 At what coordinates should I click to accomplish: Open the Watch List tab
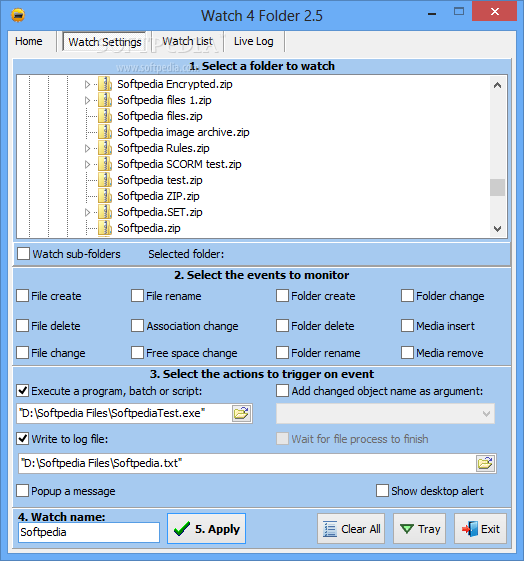pyautogui.click(x=187, y=42)
